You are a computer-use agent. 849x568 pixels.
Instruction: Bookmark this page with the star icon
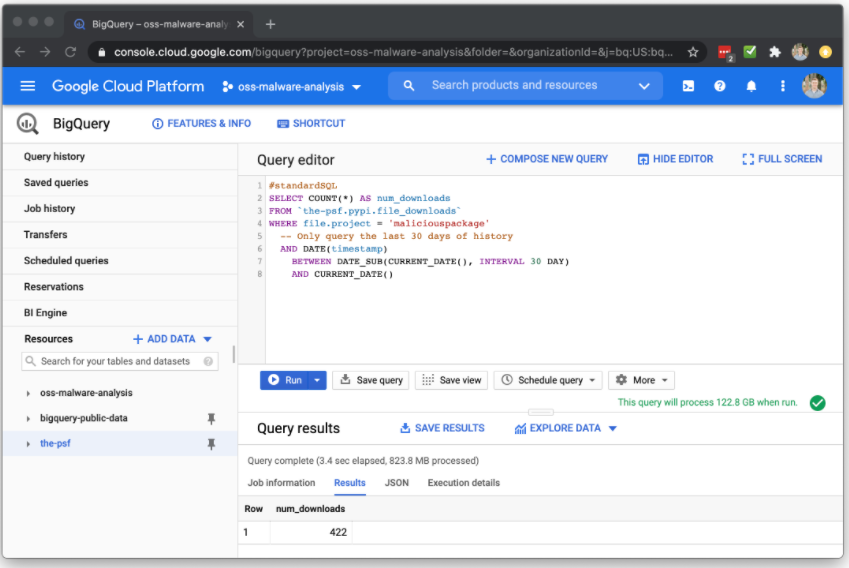[693, 52]
